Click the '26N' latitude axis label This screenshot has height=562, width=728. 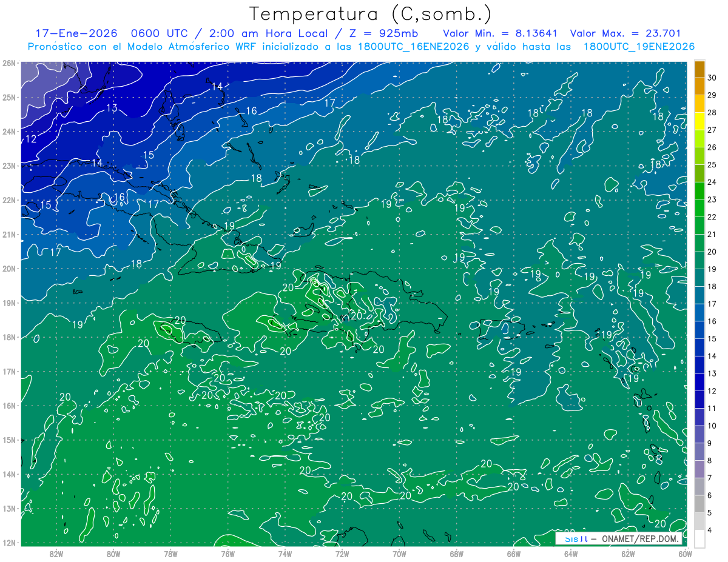9,62
